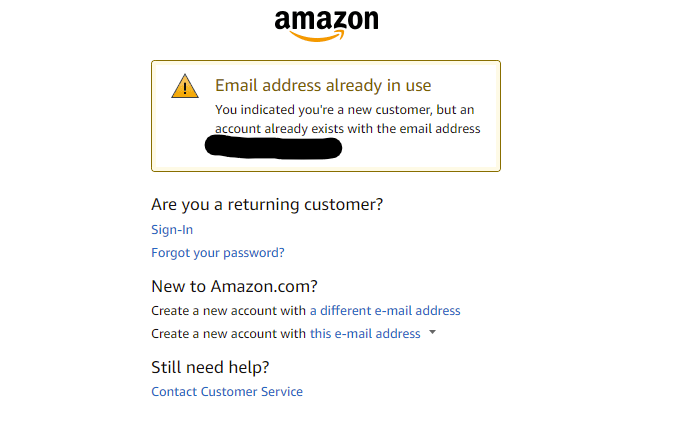Screen dimensions: 682x430
Task: Click the New to Amazon.com? heading
Action: 234,287
